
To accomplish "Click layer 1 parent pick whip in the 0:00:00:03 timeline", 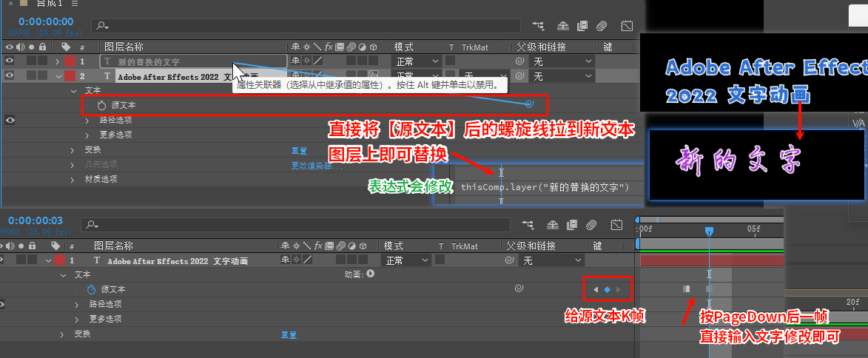I will click(x=508, y=260).
